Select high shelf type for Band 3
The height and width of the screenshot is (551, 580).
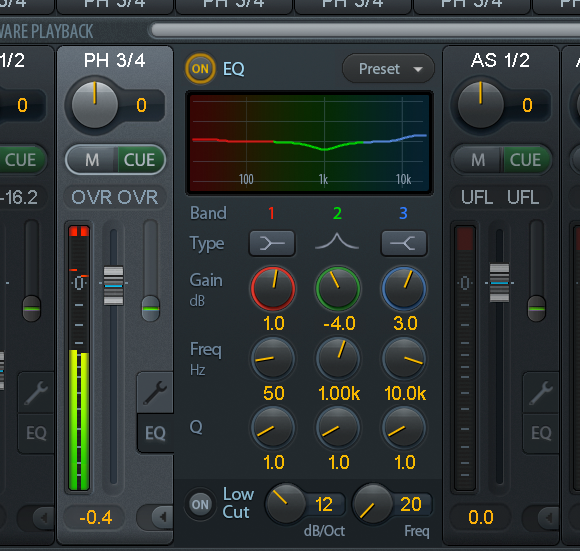(x=404, y=243)
